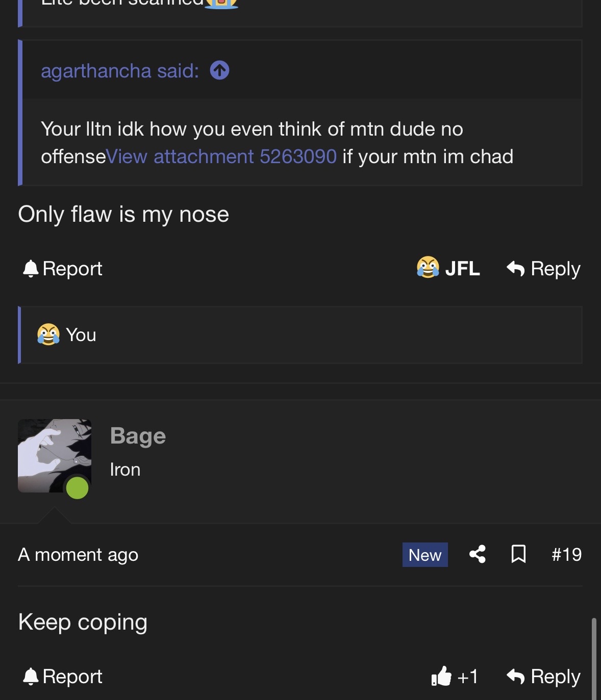Report the Keep coping post

63,676
